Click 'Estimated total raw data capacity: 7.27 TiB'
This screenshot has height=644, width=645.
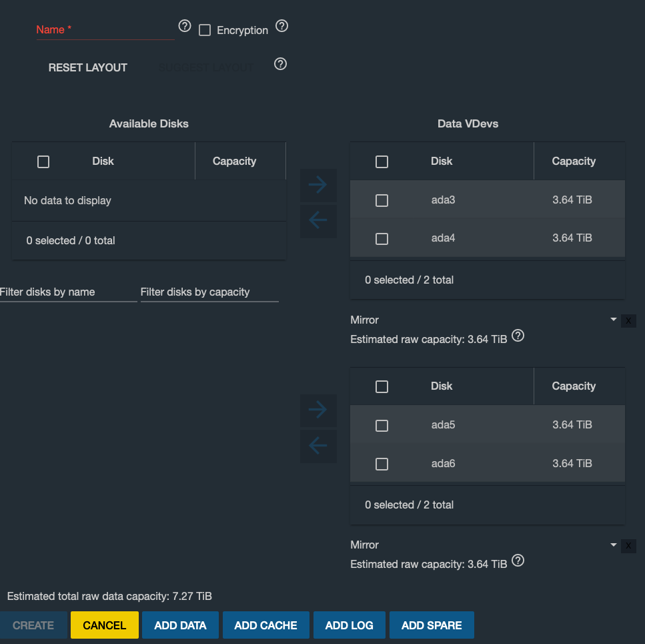pos(109,596)
